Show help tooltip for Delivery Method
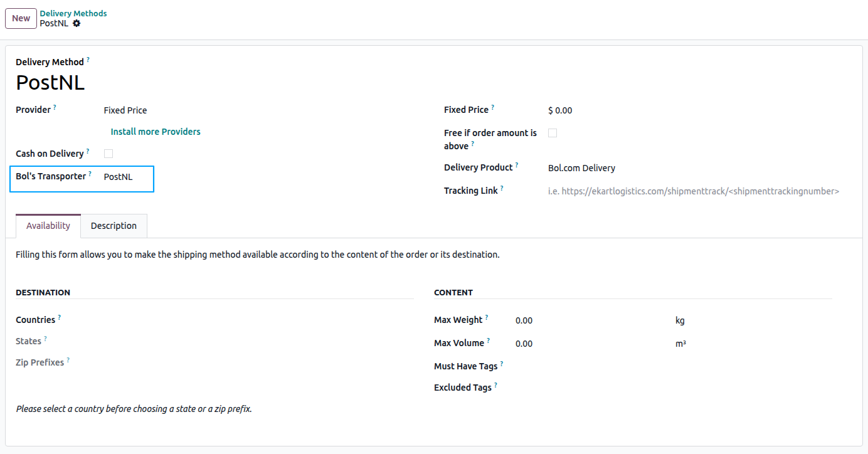The height and width of the screenshot is (454, 868). [88, 59]
